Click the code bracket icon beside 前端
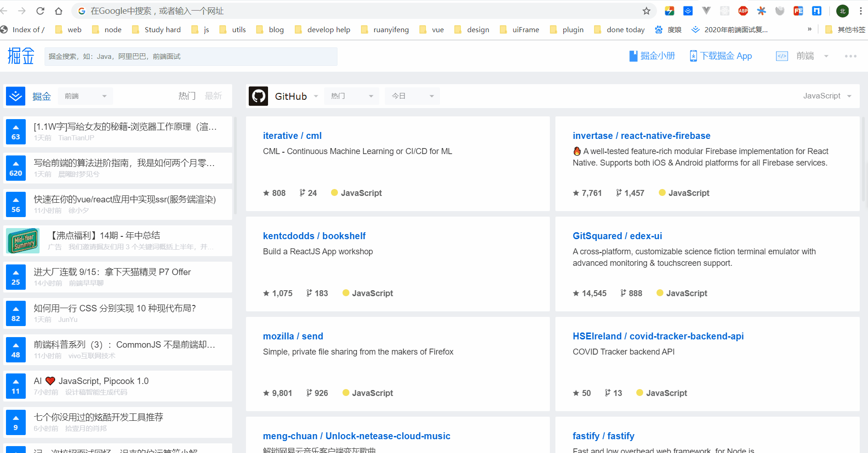Viewport: 868px width, 453px height. click(x=782, y=56)
